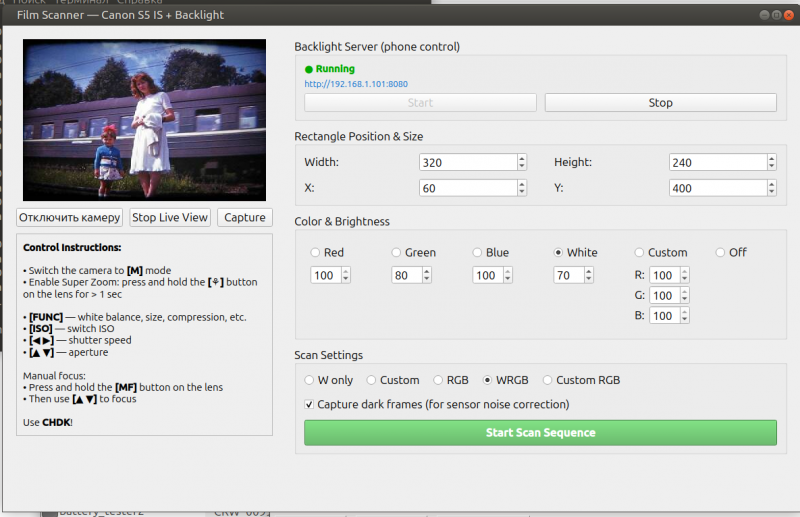Viewport: 800px width, 517px height.
Task: Choose the Custom color radio option
Action: [x=640, y=253]
